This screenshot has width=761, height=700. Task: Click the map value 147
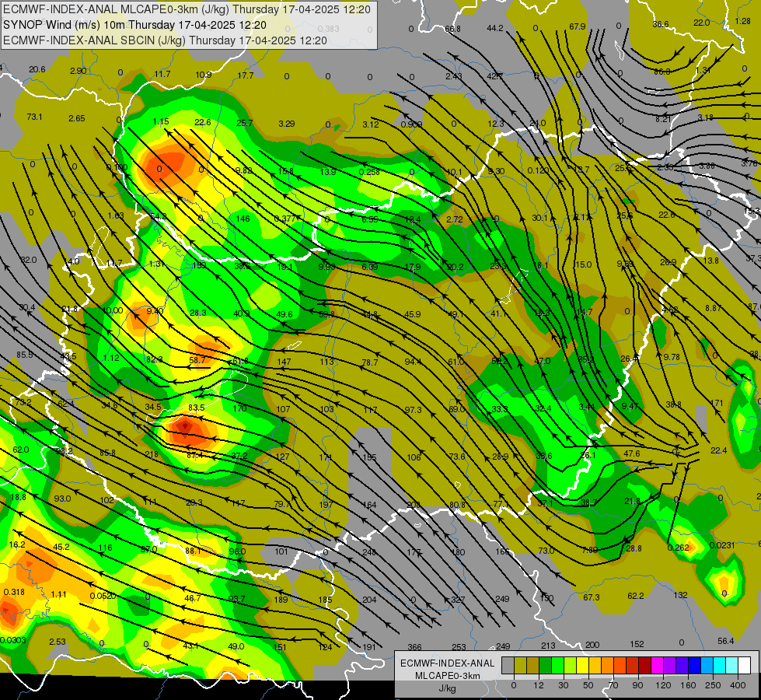click(x=284, y=362)
